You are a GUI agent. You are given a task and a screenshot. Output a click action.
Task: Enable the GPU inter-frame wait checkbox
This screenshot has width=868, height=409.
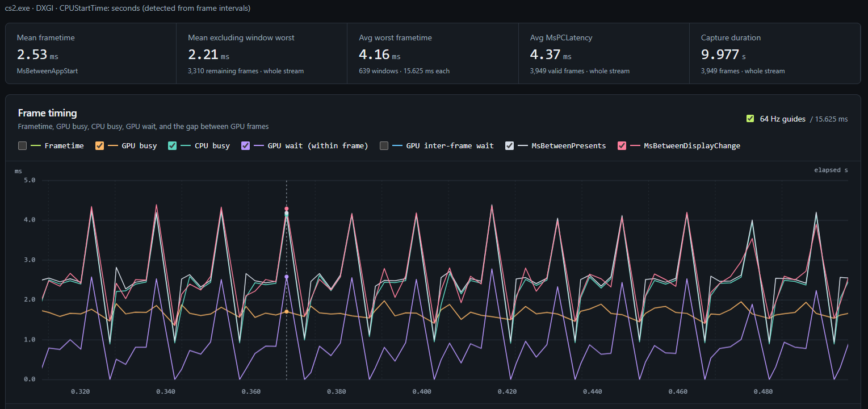384,146
